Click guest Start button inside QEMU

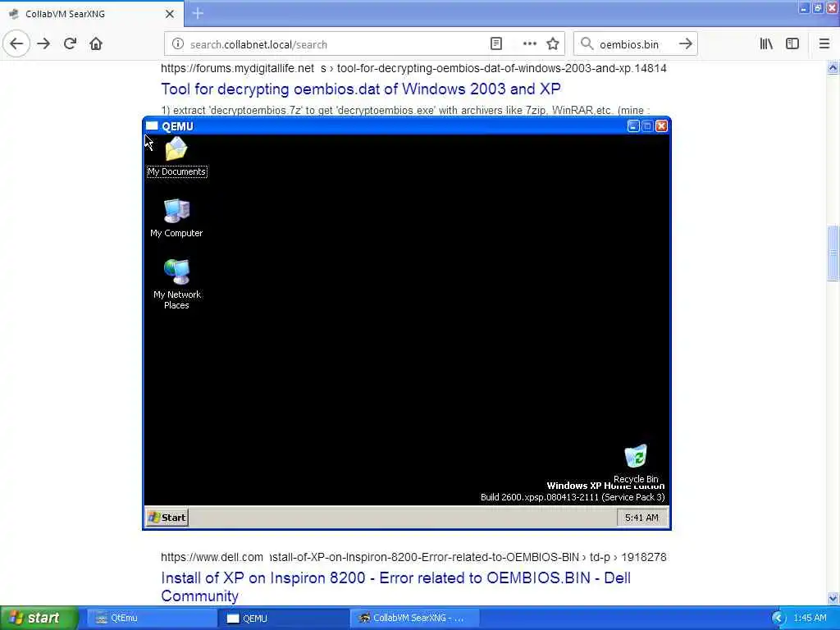tap(167, 518)
